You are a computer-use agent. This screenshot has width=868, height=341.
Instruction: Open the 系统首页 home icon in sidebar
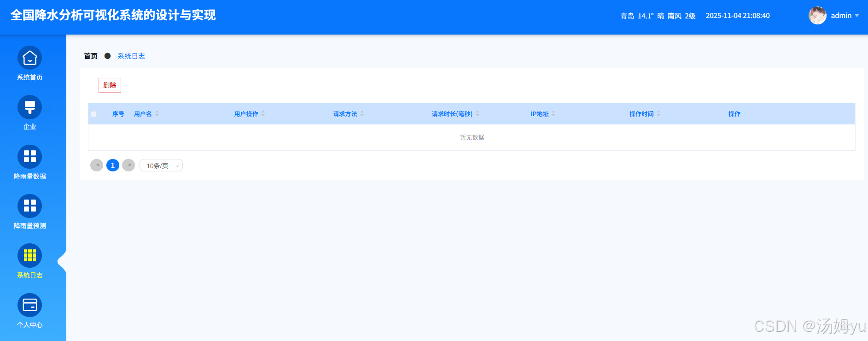click(29, 58)
